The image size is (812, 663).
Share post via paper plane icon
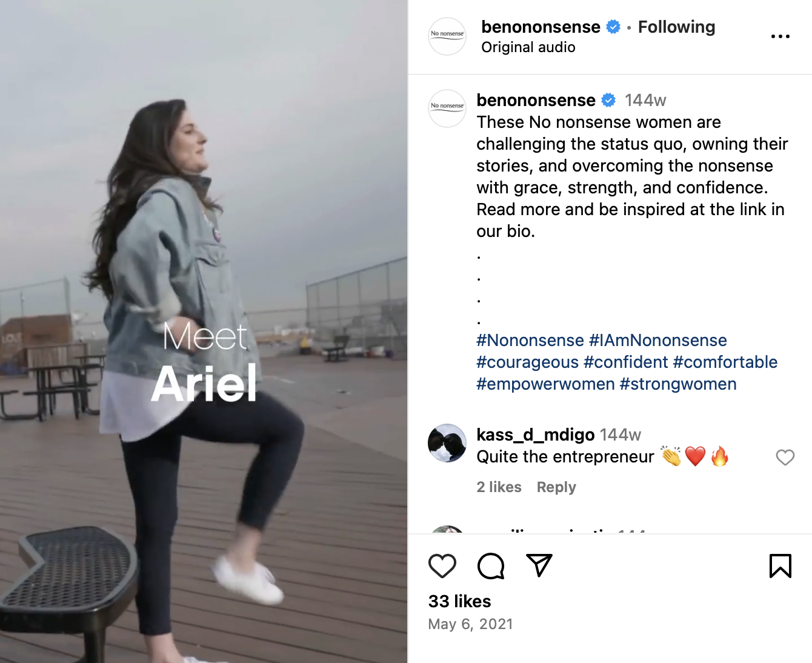click(x=539, y=565)
